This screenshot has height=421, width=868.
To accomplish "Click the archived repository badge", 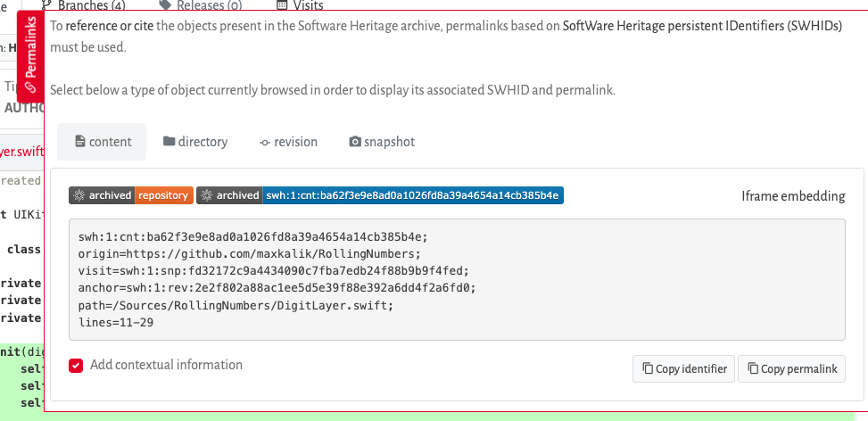I will 130,195.
